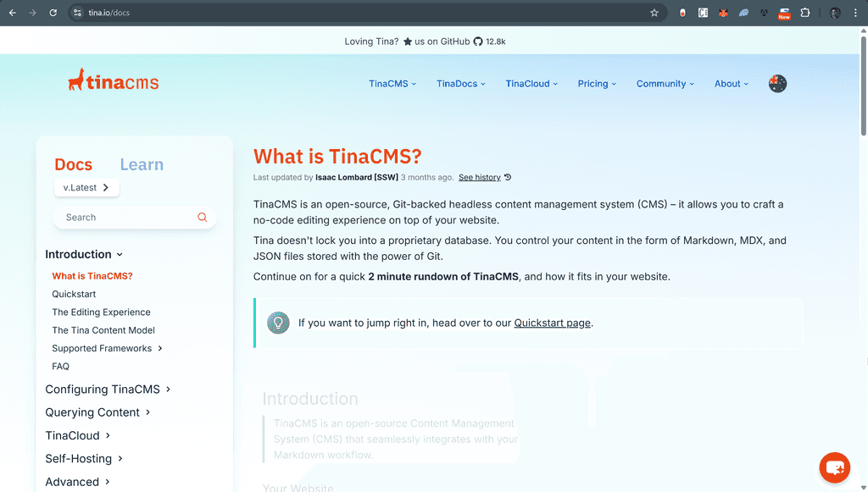Viewport: 868px width, 492px height.
Task: Open the browser extensions puzzle icon
Action: coord(805,13)
